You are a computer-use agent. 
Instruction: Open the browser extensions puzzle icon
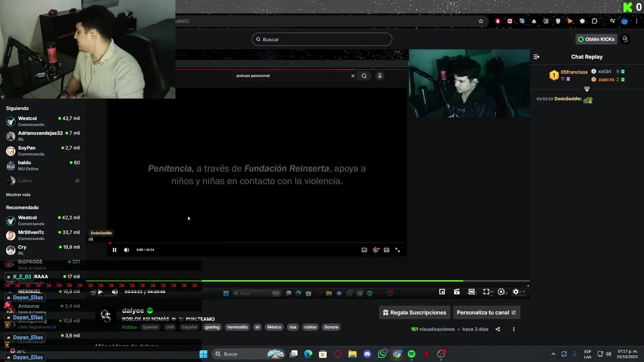click(x=594, y=21)
